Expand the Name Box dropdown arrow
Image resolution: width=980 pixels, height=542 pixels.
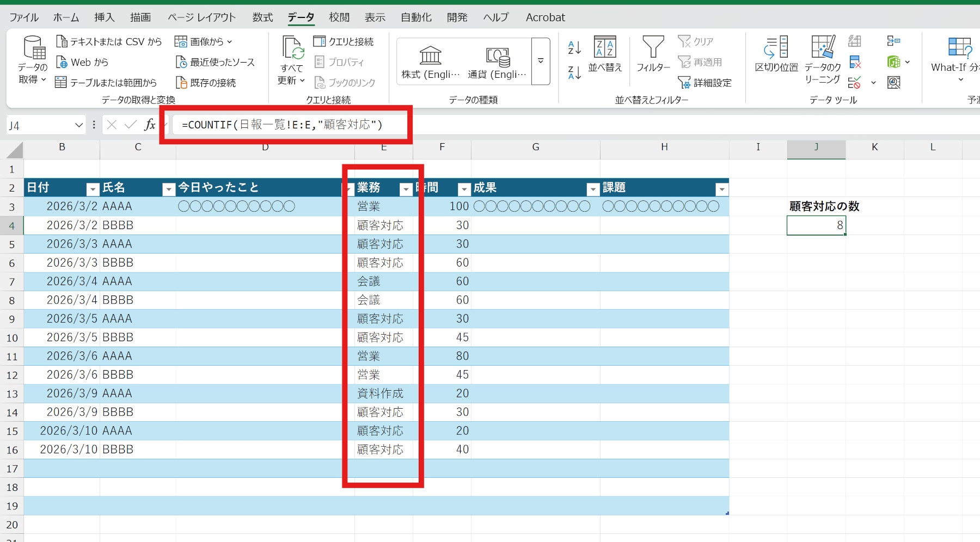pos(79,125)
